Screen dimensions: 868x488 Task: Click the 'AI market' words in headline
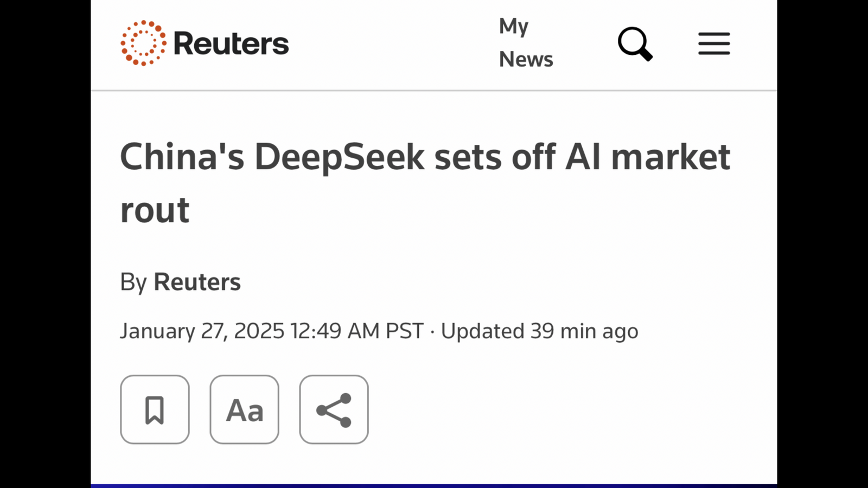coord(648,157)
